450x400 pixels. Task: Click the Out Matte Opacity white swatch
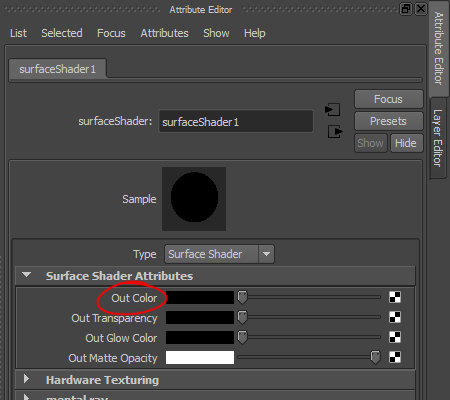200,357
